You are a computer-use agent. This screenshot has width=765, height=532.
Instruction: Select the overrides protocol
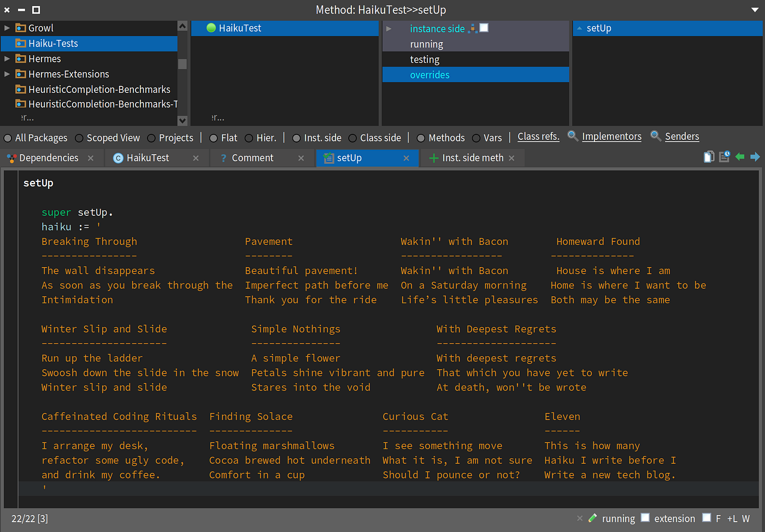[475, 74]
